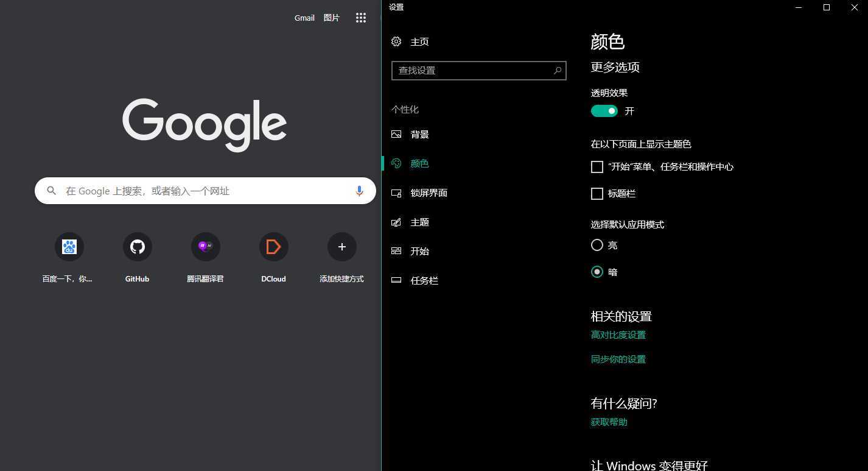Click the 任务栏 taskbar icon in sidebar
Viewport: 868px width, 471px height.
(396, 280)
